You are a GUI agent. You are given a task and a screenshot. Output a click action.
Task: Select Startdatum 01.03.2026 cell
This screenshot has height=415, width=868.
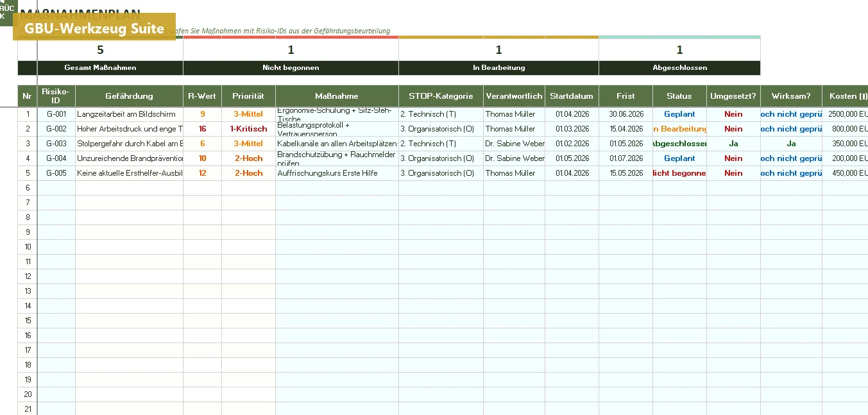[572, 129]
